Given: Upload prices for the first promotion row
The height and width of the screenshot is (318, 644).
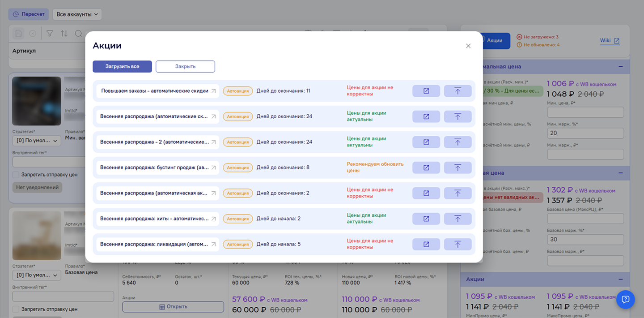Looking at the screenshot, I should coord(458,91).
